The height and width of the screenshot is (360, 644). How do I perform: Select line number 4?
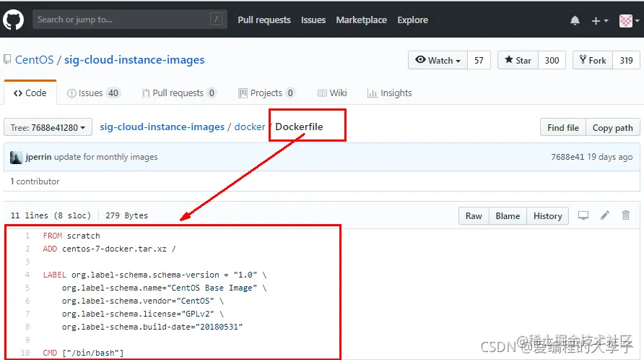[27, 275]
